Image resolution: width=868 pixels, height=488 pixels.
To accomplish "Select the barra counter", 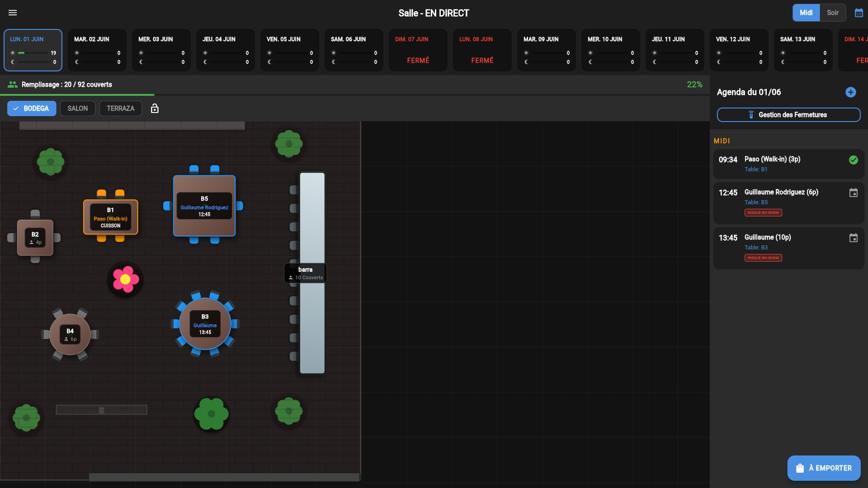I will click(312, 273).
